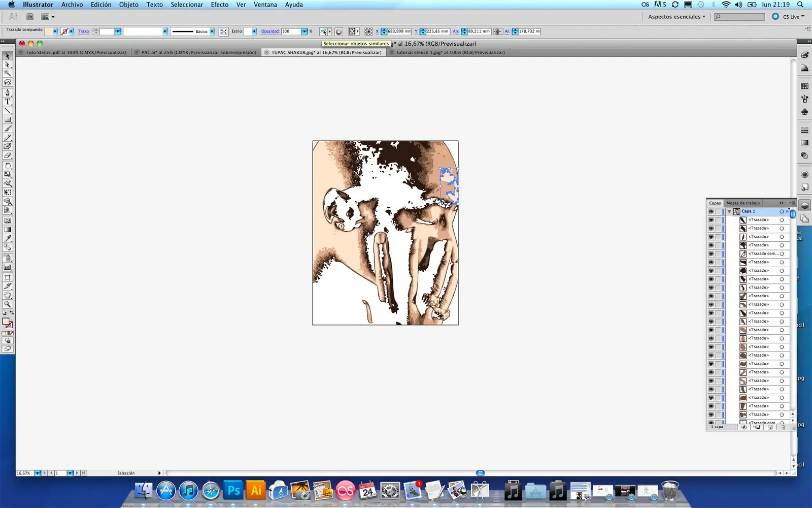Select the Pen tool
This screenshot has height=508, width=812.
pos(8,92)
